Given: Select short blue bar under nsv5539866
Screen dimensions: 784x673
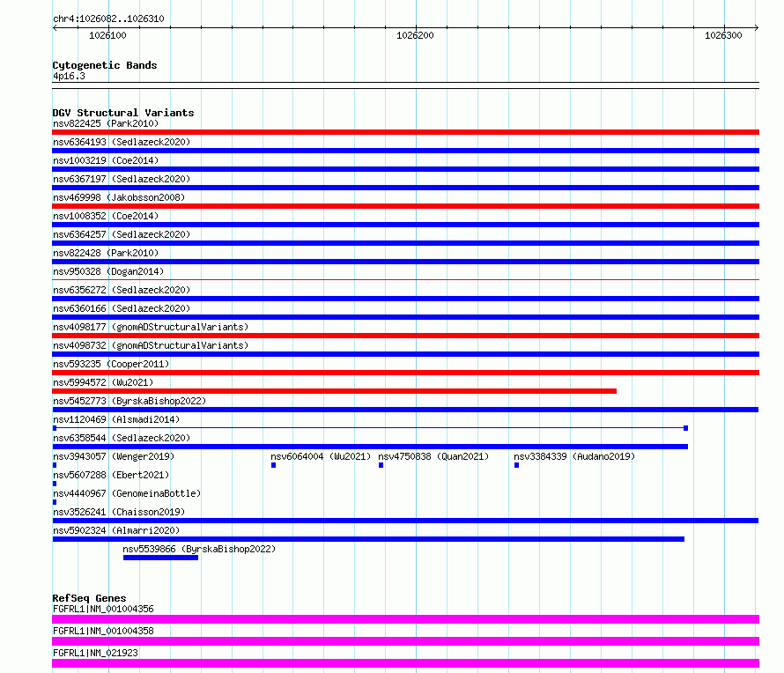Looking at the screenshot, I should pyautogui.click(x=160, y=558).
